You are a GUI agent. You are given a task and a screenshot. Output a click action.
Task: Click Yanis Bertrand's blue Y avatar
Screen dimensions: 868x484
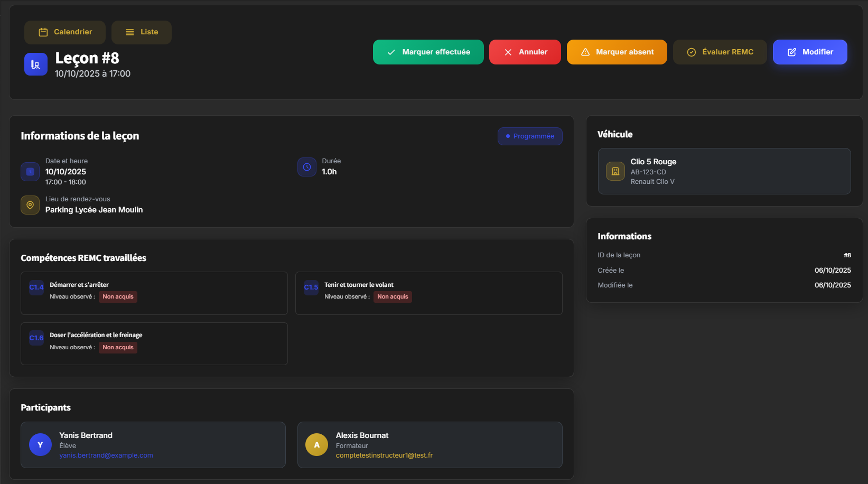40,445
